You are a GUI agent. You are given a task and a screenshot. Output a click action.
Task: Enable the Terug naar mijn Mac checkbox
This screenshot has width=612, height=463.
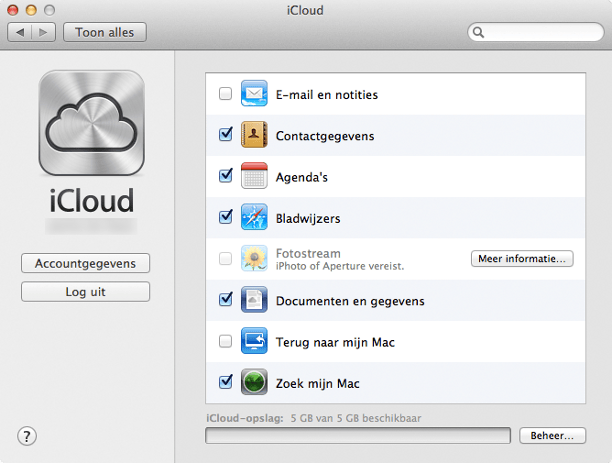226,341
